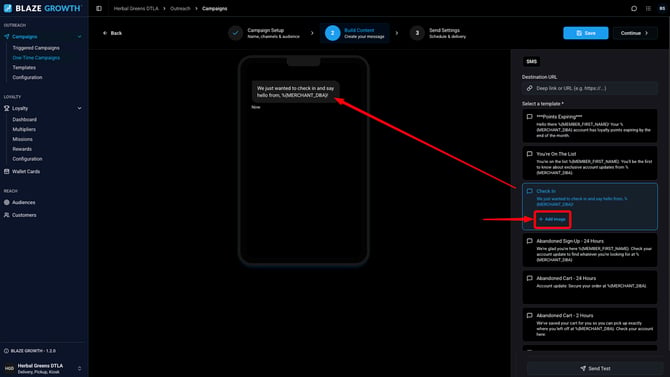Open Loyalty Dashboard
This screenshot has height=377, width=670.
click(x=24, y=120)
